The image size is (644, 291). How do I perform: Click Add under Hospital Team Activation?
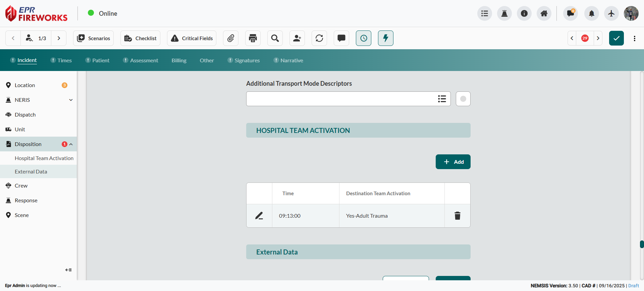[453, 162]
